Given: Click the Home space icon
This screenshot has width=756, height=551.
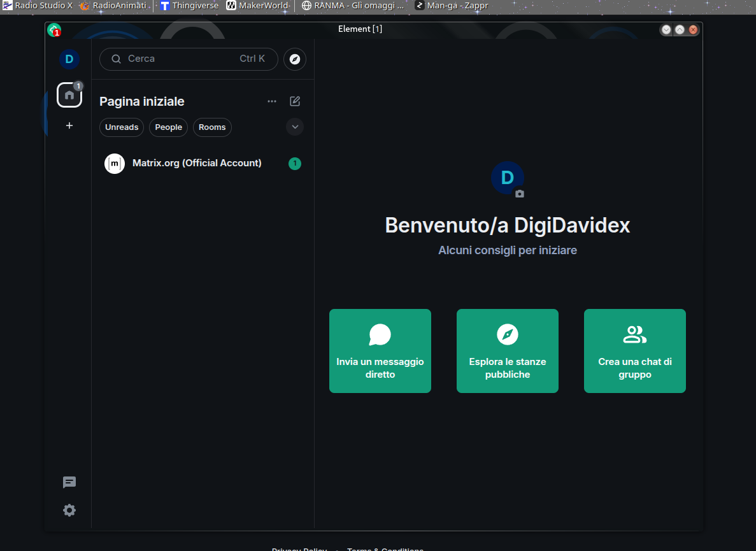Looking at the screenshot, I should tap(69, 95).
